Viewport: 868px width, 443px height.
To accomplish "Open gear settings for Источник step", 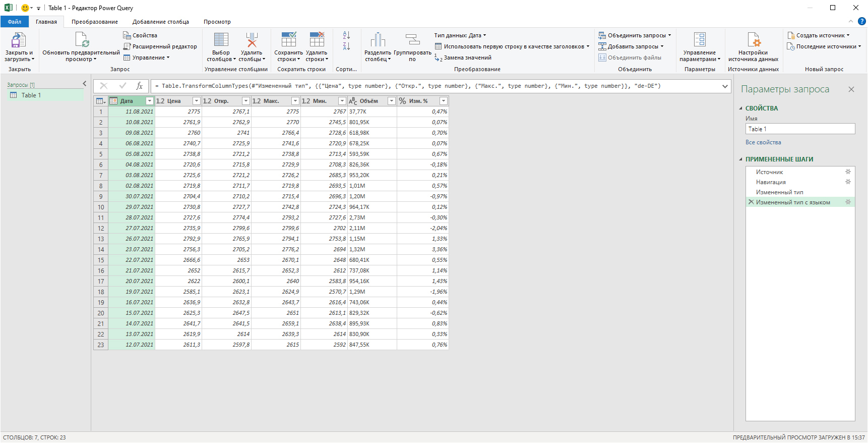I will [848, 172].
